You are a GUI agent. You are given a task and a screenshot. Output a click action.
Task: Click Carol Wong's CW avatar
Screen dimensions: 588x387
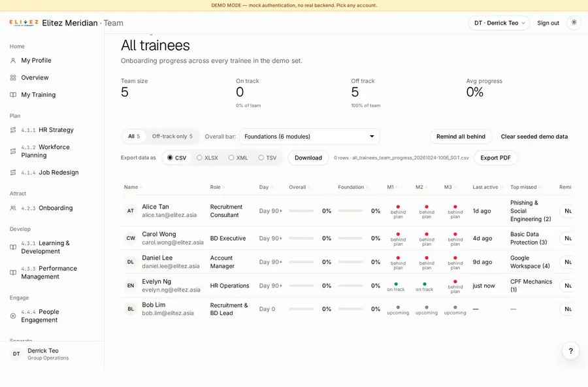tap(131, 239)
